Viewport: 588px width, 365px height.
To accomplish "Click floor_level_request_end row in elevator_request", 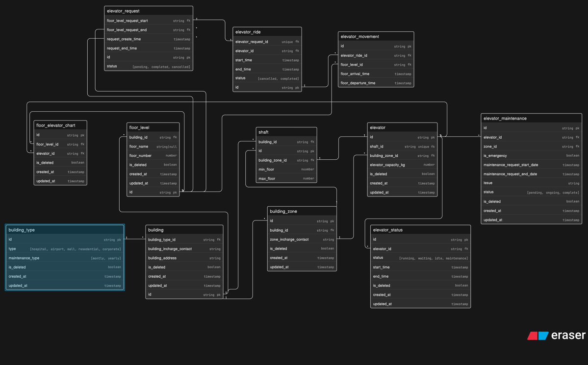I will point(149,30).
